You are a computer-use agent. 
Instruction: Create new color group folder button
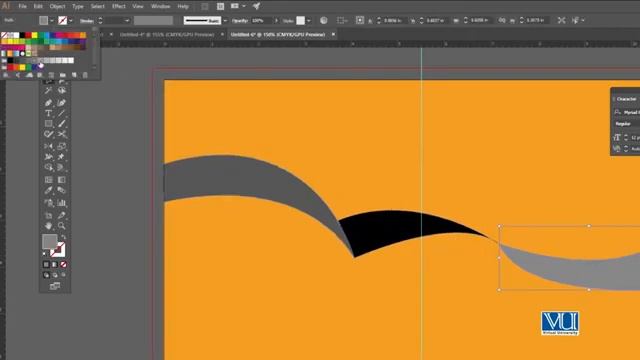pos(62,75)
